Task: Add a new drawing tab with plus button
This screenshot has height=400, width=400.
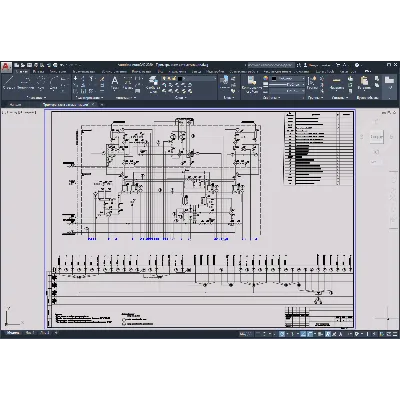Action: [x=102, y=105]
